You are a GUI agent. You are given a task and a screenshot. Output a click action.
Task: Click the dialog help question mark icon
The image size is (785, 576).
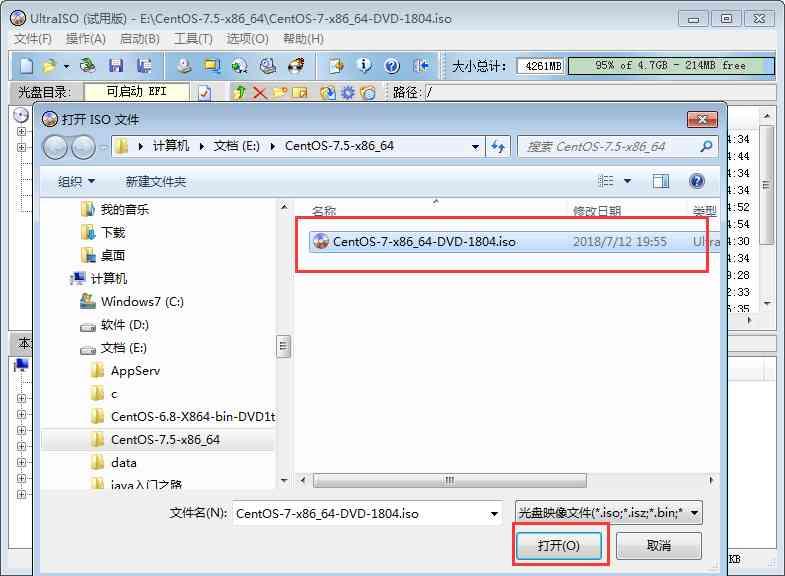(697, 181)
